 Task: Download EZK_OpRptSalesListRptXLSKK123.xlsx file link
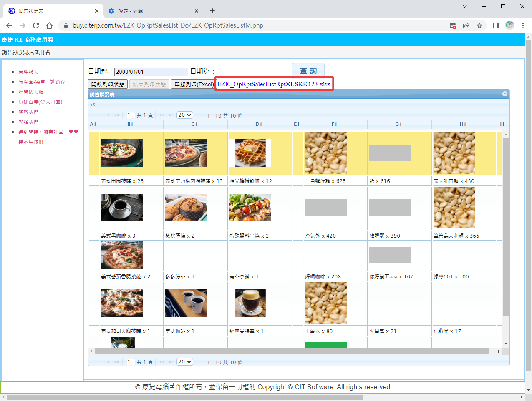tap(274, 84)
